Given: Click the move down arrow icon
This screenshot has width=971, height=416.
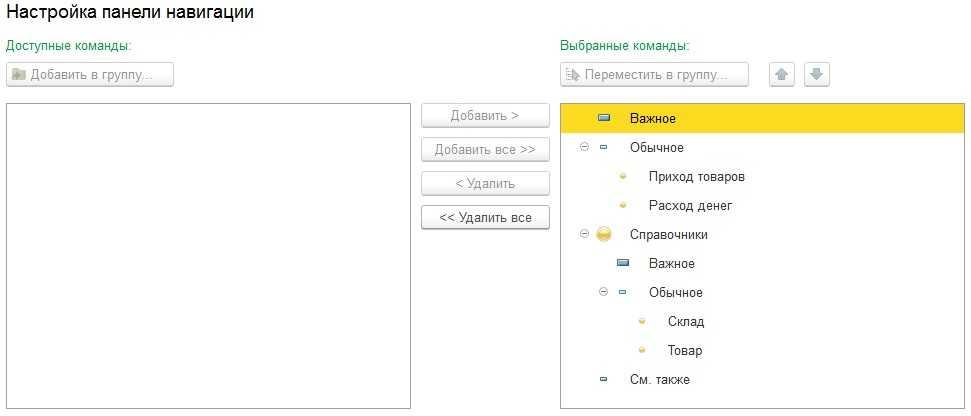Looking at the screenshot, I should (x=818, y=75).
